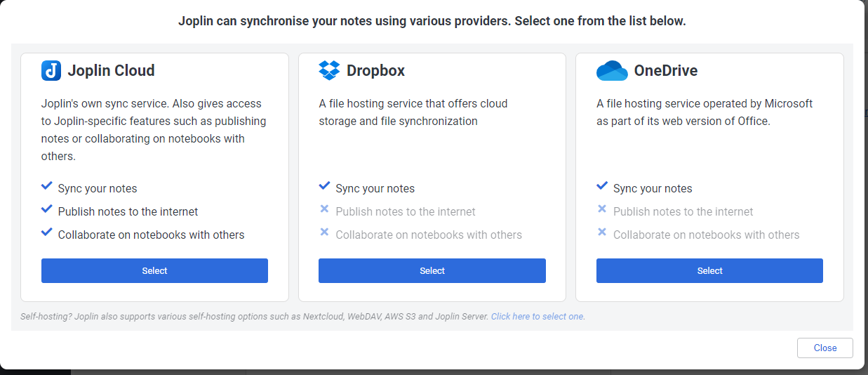Click X mark beside OneDrive Collaborate on notebooks
The image size is (868, 375).
click(602, 232)
